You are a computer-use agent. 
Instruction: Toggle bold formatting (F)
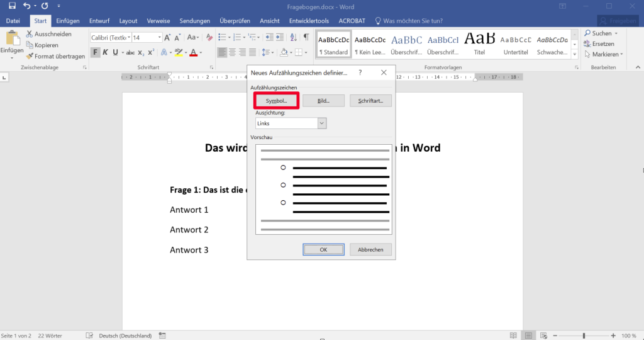[96, 52]
